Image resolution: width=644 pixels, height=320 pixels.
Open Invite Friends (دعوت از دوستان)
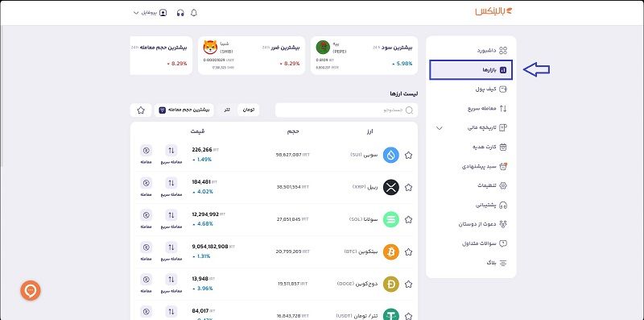(x=483, y=224)
